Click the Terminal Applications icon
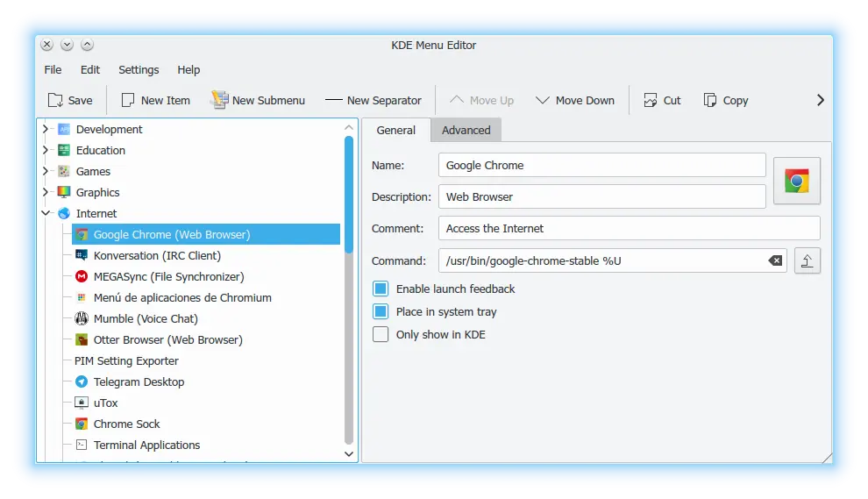This screenshot has width=868, height=499. [x=82, y=445]
